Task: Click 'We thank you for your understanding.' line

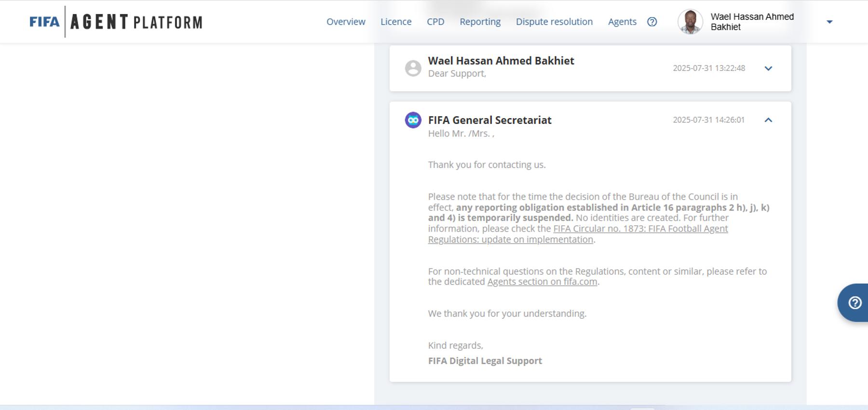Action: [x=507, y=314]
